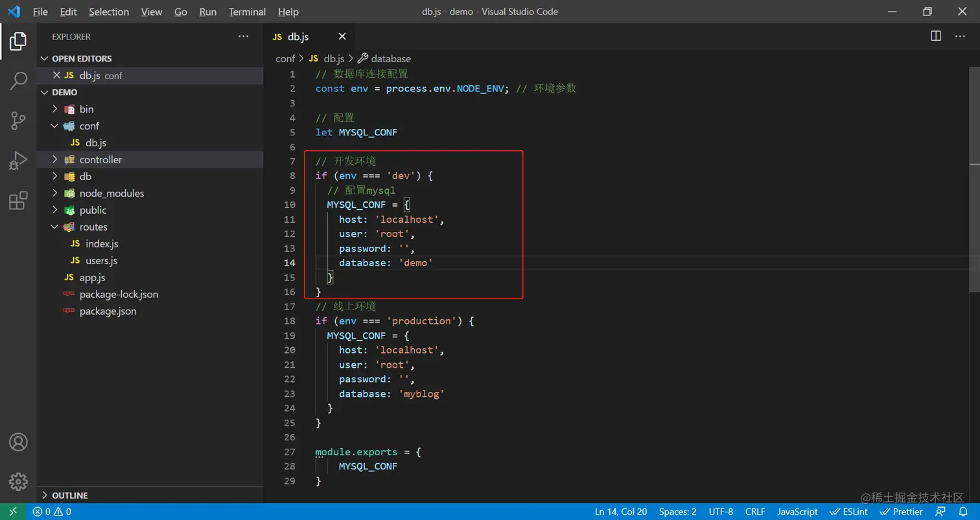Open the Accounts menu icon

(18, 442)
